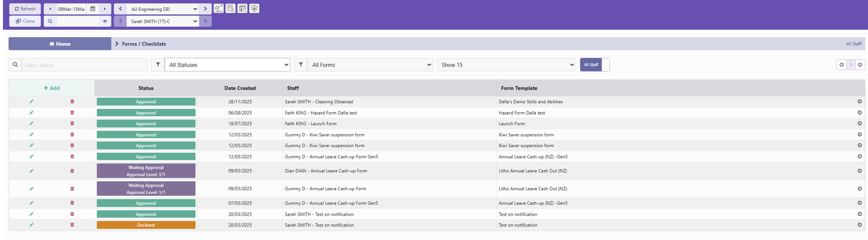Open the Show 15 page size dropdown
This screenshot has width=868, height=240.
(x=506, y=65)
